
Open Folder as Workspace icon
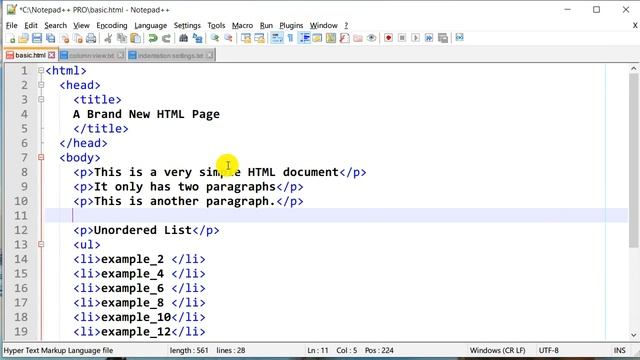pyautogui.click(x=358, y=38)
